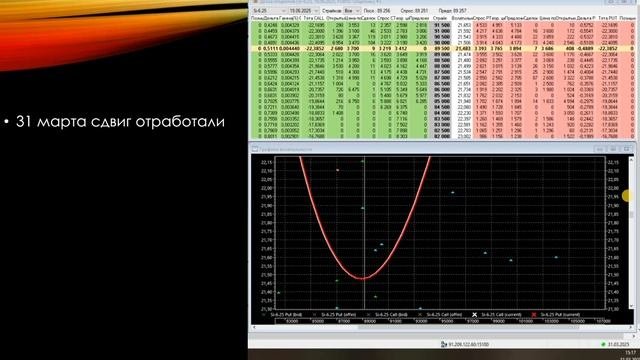
Task: Click the Страйк column header
Action: (x=440, y=18)
